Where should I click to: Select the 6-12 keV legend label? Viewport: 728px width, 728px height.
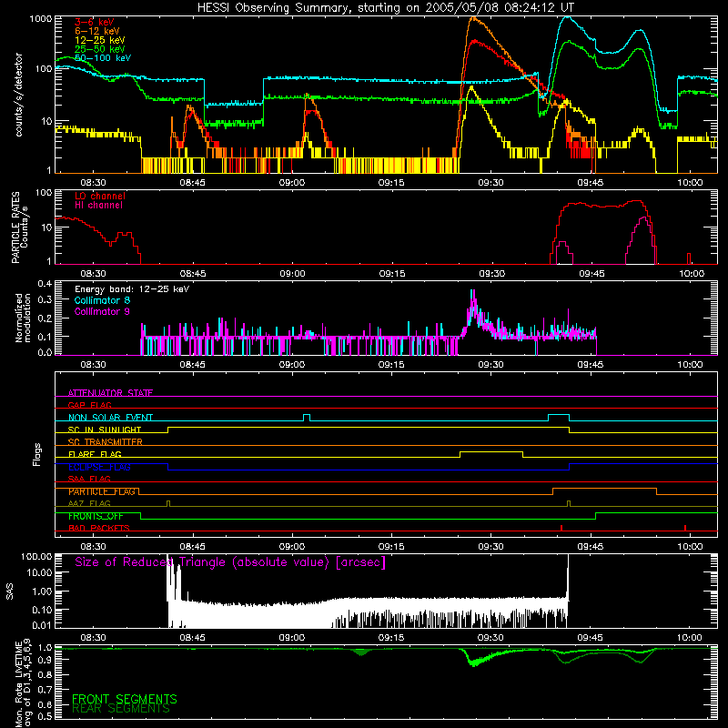(x=97, y=31)
